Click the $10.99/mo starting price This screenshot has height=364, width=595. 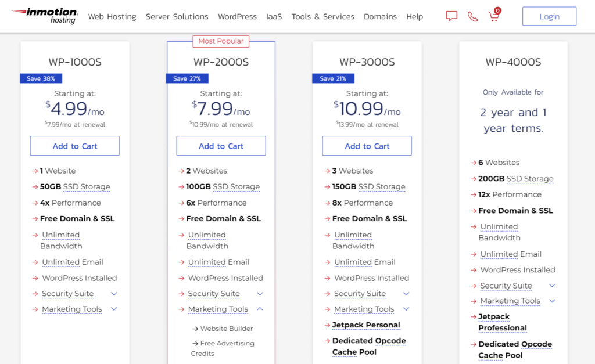pos(367,109)
